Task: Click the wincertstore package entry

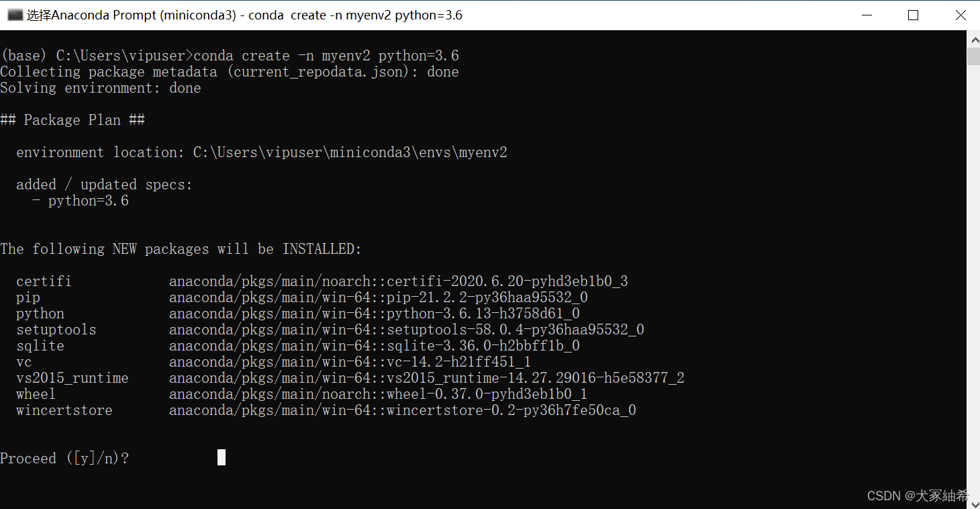Action: [x=511, y=410]
